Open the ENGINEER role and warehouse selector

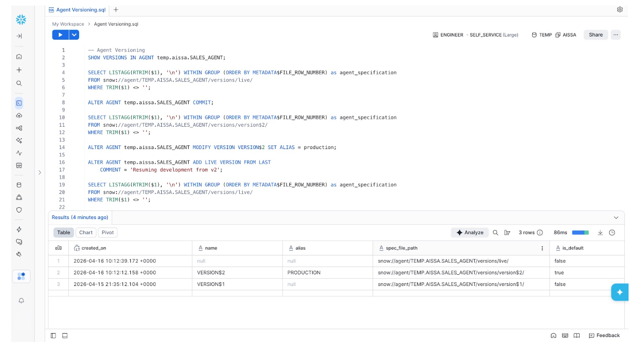[x=475, y=35]
